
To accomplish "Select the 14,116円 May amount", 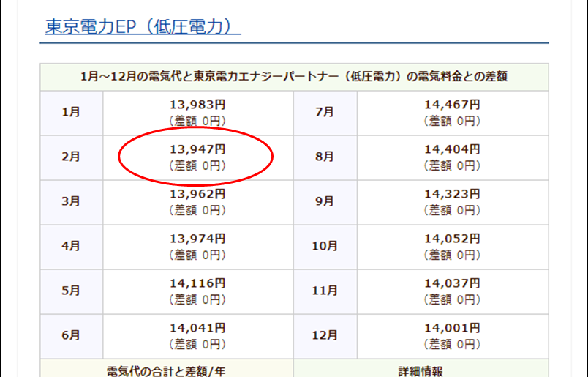I will point(197,283).
